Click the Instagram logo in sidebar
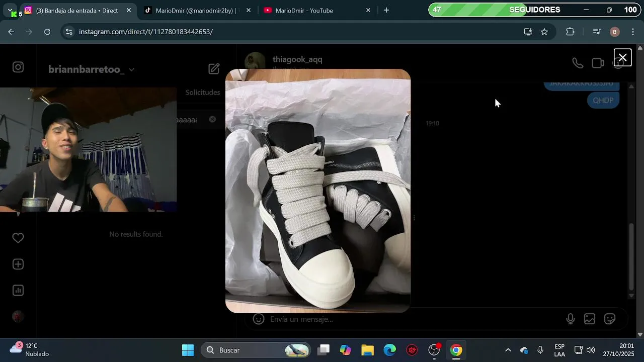644x362 pixels. point(18,67)
